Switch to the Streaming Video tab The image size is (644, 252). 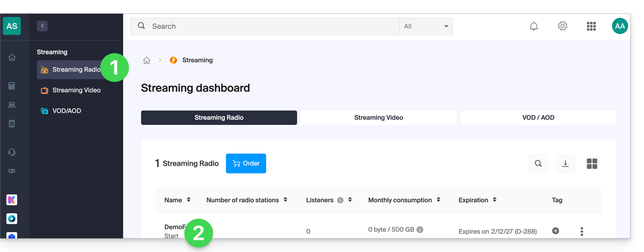coord(379,118)
